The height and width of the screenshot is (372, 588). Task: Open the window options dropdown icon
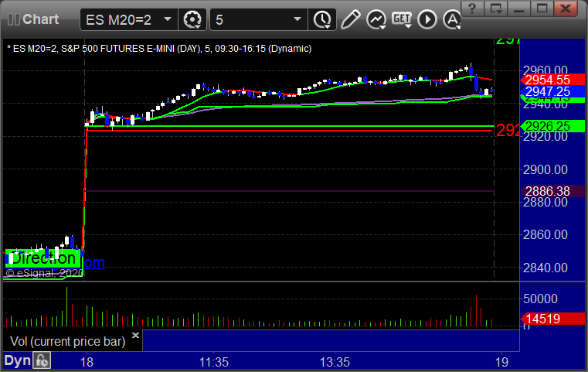coord(496,9)
